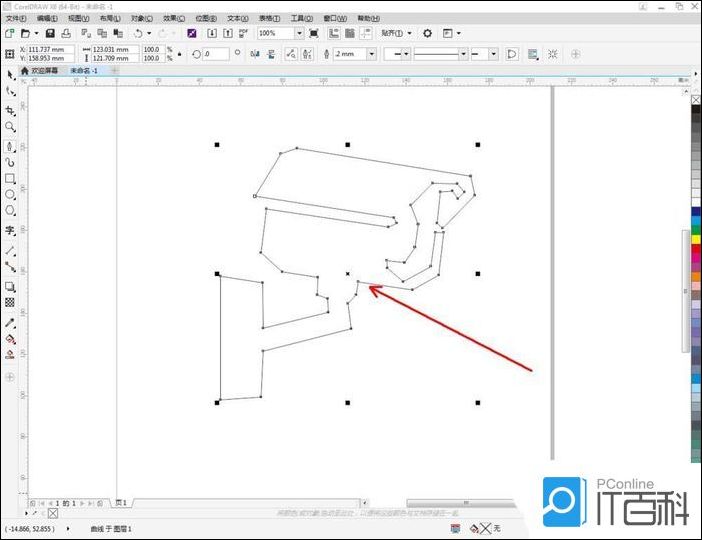Screen dimensions: 702x540
Task: Click the rotation angle input field
Action: (x=216, y=54)
